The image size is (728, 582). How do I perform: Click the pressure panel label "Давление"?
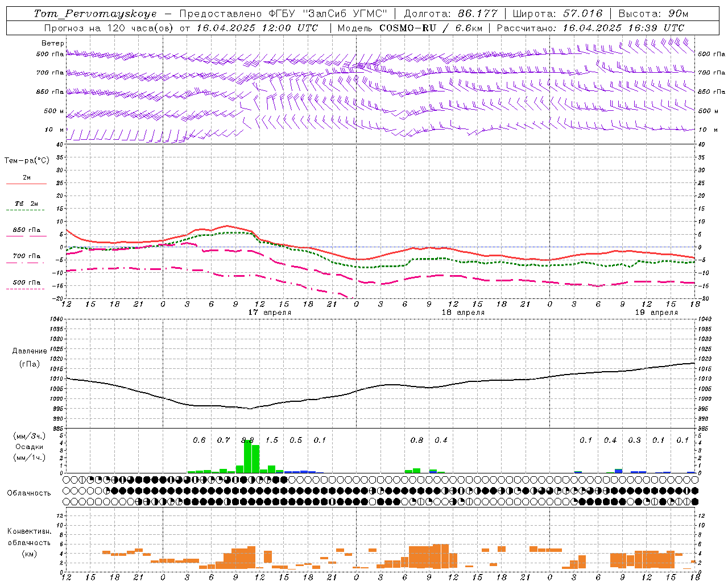pos(30,351)
